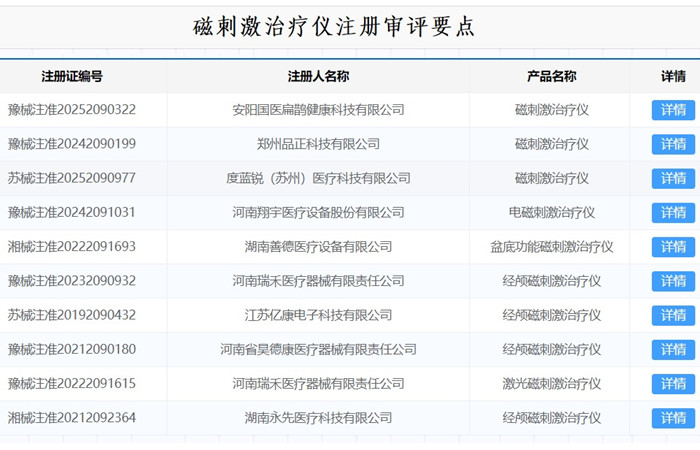The width and height of the screenshot is (700, 450).
Task: Open 详情 for 湘械注准20222091693
Action: (x=673, y=247)
